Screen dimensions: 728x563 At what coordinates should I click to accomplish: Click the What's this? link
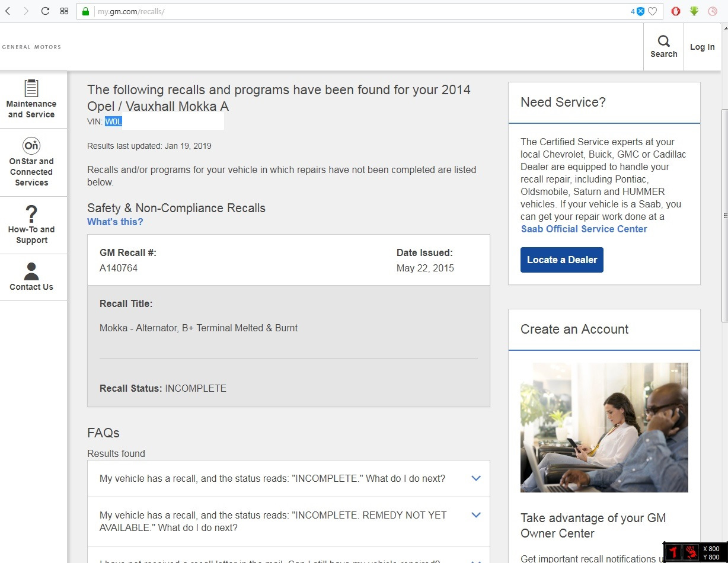tap(115, 222)
